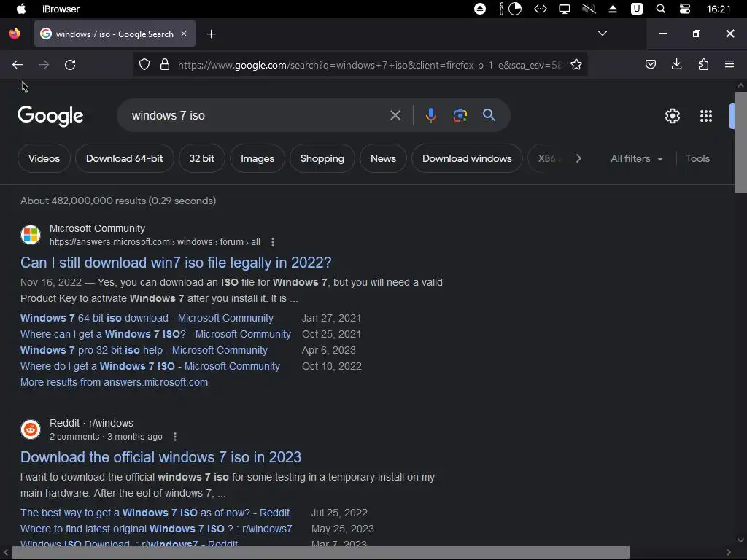
Task: Go to Google home via logo
Action: coord(50,116)
